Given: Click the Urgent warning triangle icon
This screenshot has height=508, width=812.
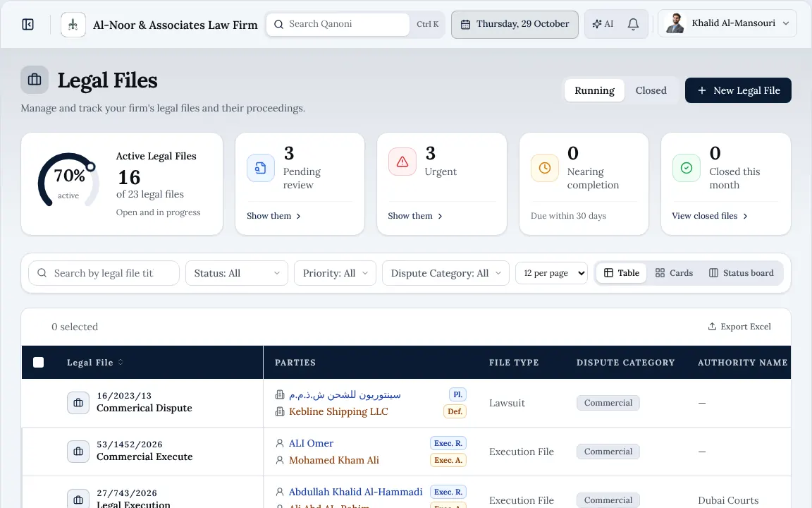Looking at the screenshot, I should [x=402, y=162].
